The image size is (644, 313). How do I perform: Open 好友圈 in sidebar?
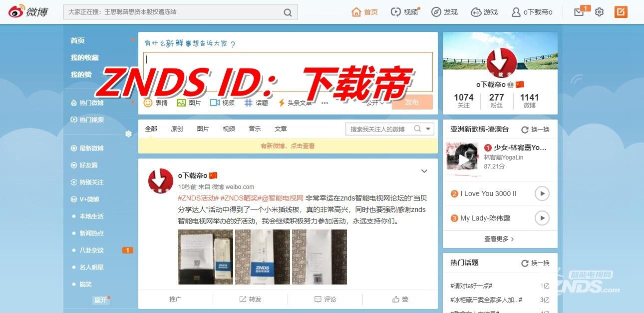tap(84, 165)
